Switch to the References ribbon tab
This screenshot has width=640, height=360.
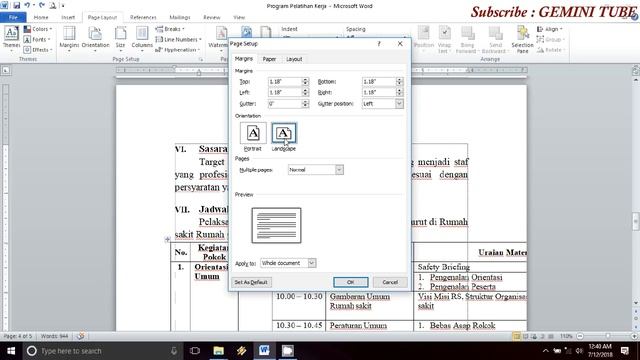coord(143,17)
